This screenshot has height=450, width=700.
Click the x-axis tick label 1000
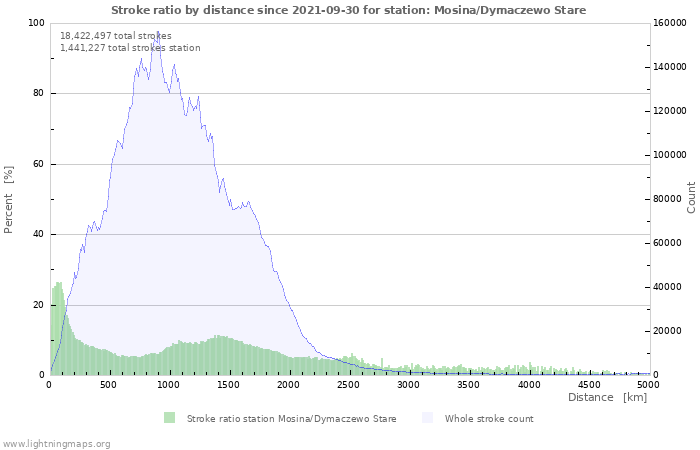(168, 385)
